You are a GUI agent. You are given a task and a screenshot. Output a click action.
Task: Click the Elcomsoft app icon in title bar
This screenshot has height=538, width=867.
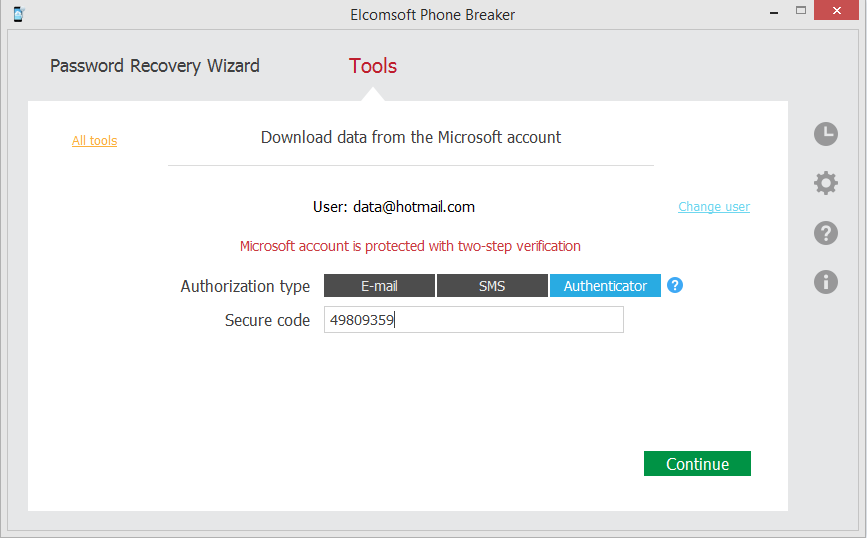pyautogui.click(x=18, y=14)
